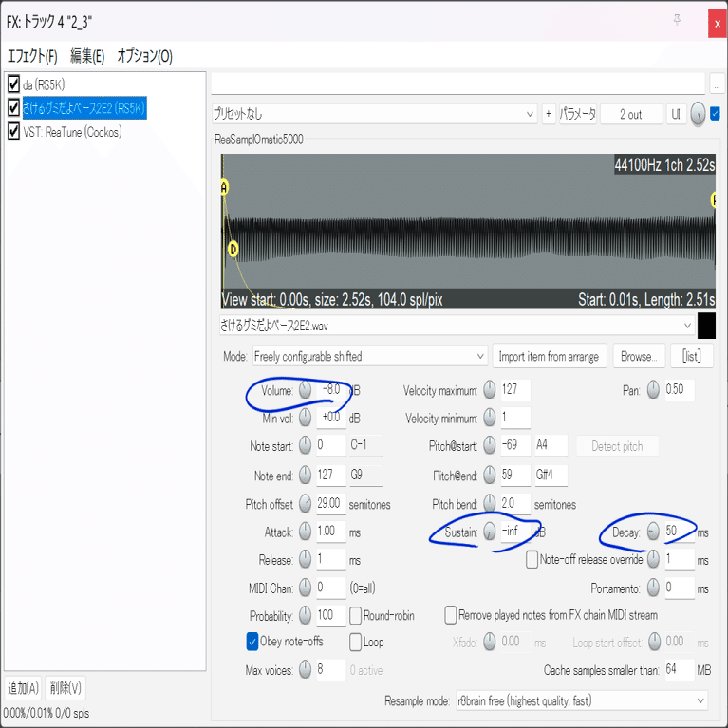Image resolution: width=728 pixels, height=728 pixels.
Task: Click the Note end knob
Action: (x=305, y=475)
